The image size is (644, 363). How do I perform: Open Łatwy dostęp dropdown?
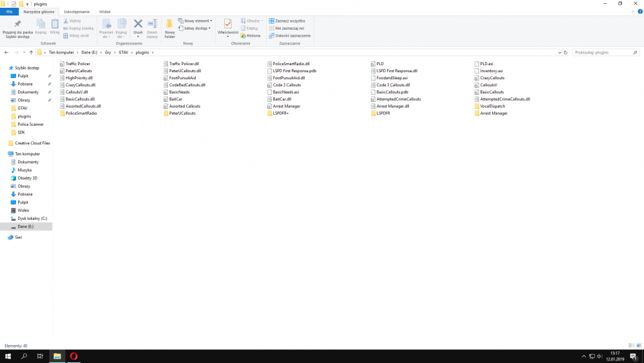pos(194,28)
